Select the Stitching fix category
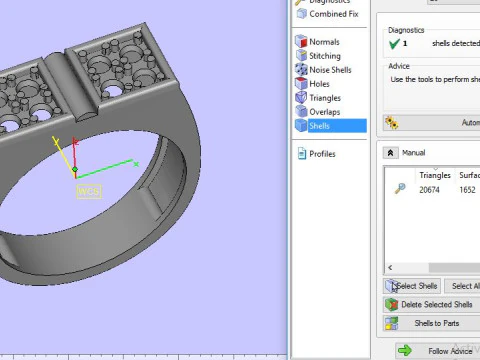480x360 pixels. pos(318,56)
